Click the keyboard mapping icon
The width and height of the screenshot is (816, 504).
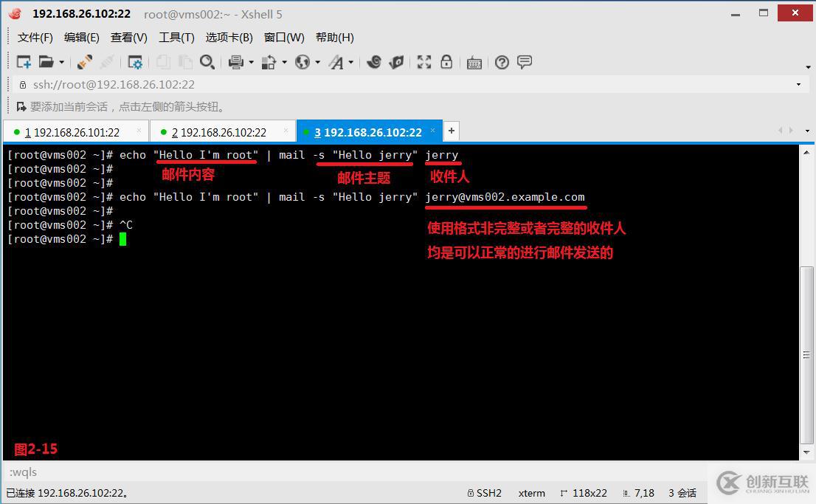pyautogui.click(x=474, y=63)
